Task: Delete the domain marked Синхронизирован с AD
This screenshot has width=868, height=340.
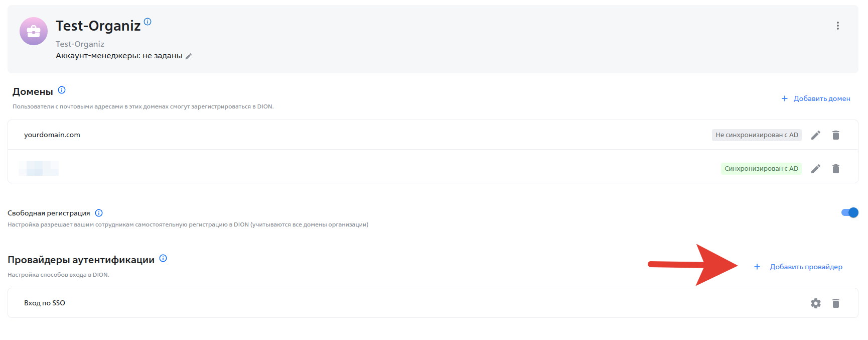Action: [x=835, y=169]
